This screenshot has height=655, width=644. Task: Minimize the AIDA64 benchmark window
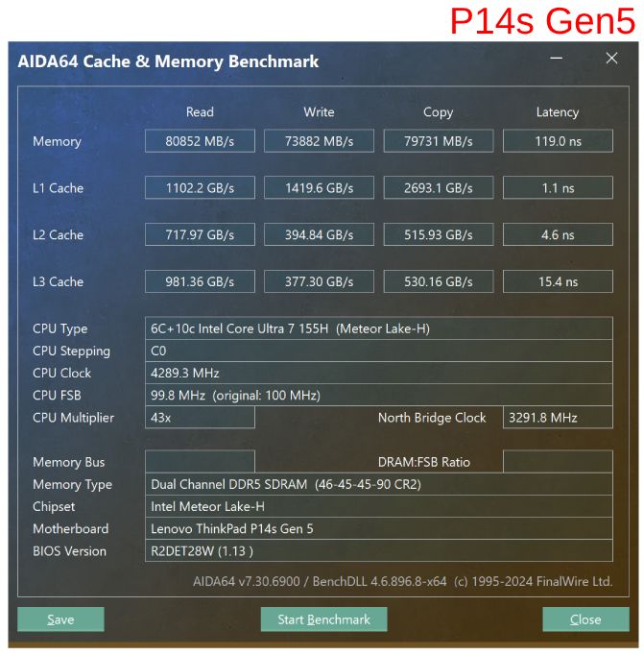click(x=556, y=58)
